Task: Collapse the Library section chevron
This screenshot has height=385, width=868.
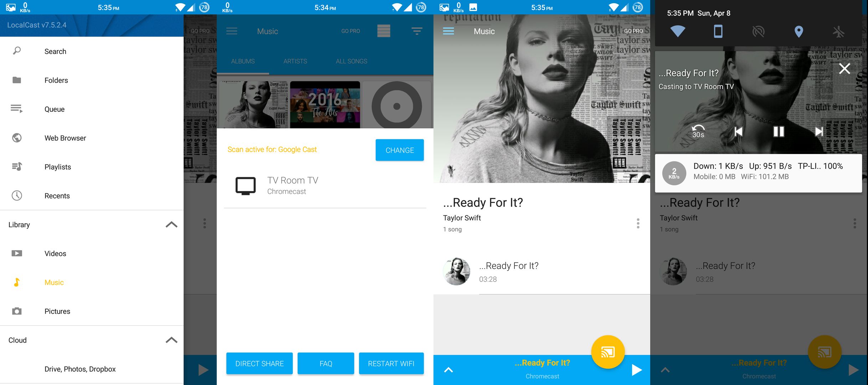Action: click(171, 225)
